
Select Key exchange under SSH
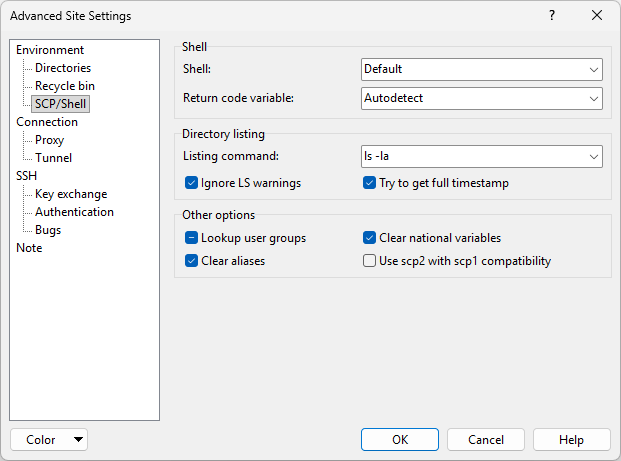[71, 194]
